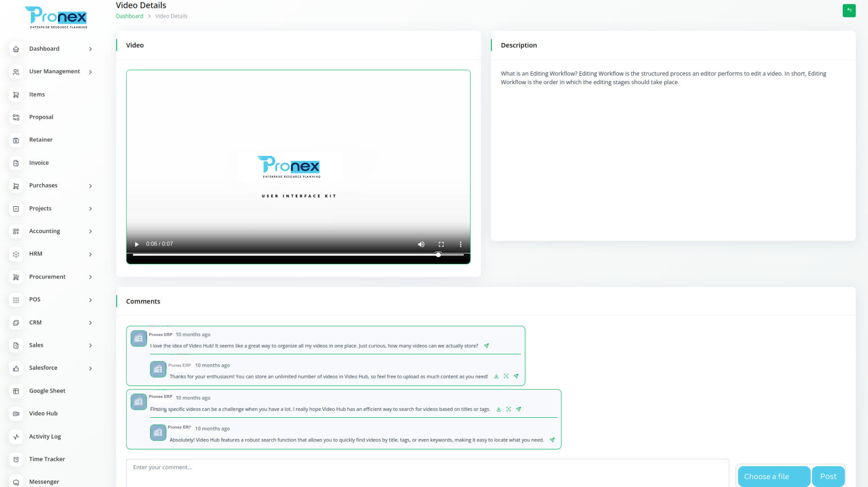Open the Activity Log menu entry
Image resolution: width=868 pixels, height=487 pixels.
tap(45, 437)
